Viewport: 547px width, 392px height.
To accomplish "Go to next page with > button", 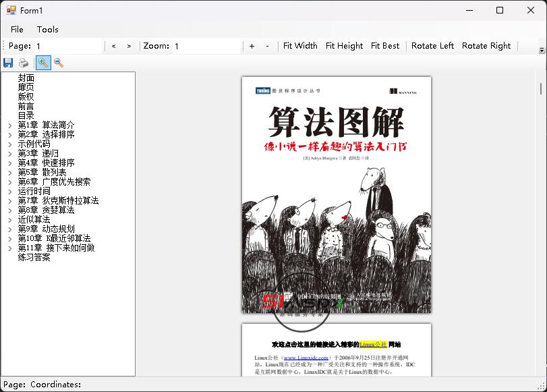I will [129, 46].
